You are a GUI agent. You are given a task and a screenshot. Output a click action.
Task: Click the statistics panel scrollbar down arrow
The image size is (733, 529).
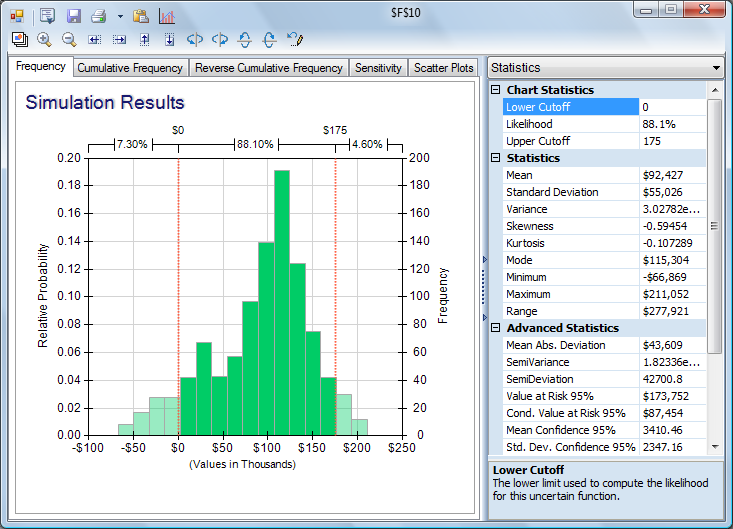[714, 446]
